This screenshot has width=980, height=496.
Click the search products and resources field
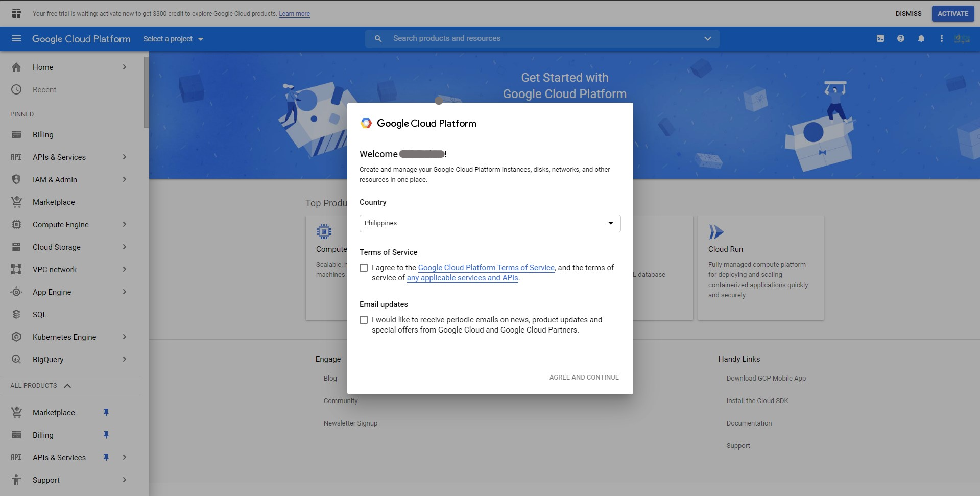[541, 38]
